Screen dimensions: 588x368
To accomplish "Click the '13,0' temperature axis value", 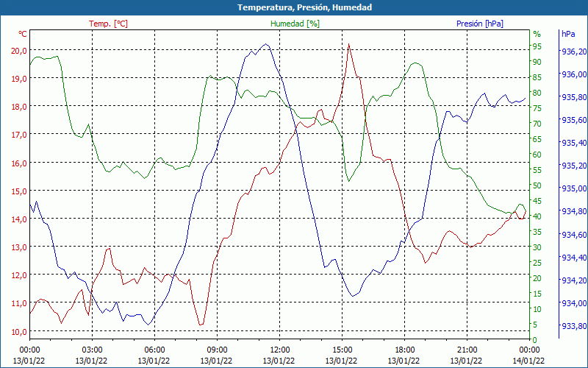I will (x=19, y=247).
